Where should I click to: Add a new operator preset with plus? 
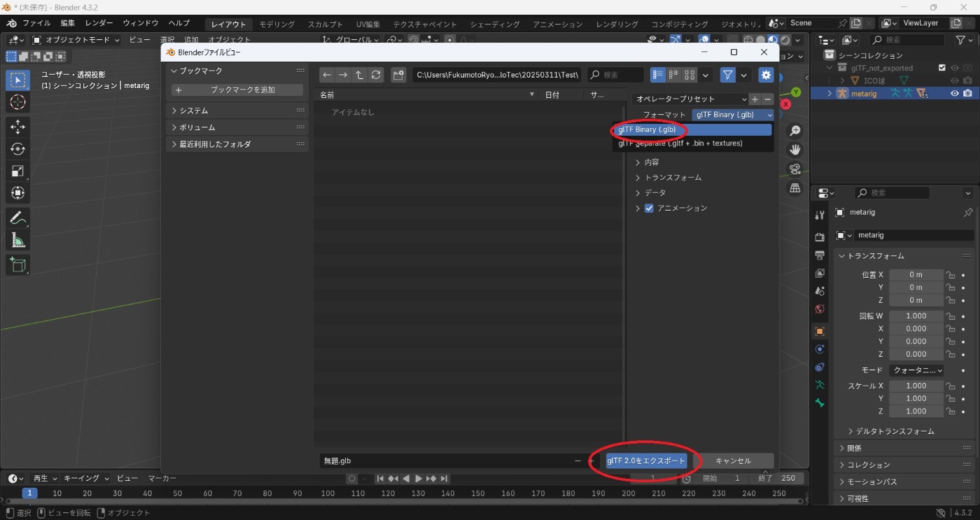pos(755,99)
